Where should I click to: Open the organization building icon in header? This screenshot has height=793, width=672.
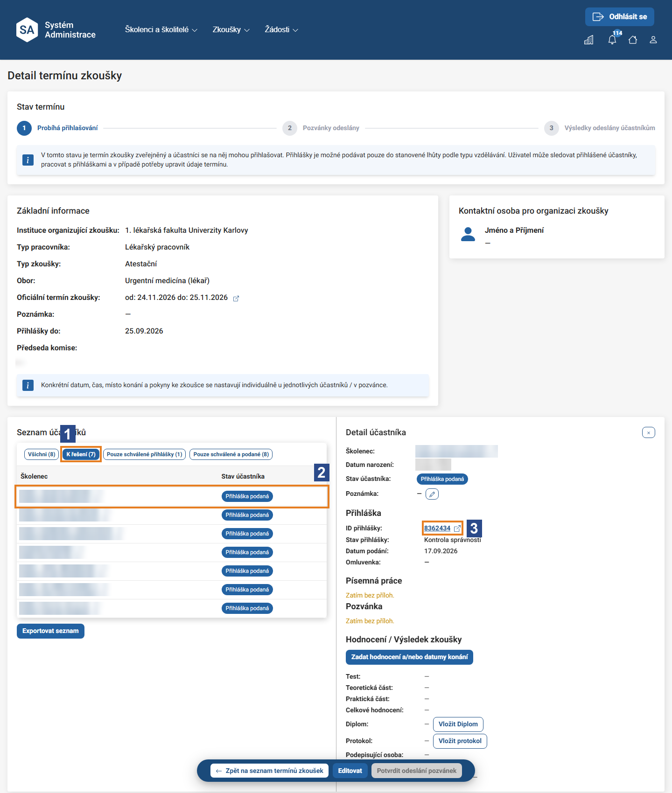point(589,40)
